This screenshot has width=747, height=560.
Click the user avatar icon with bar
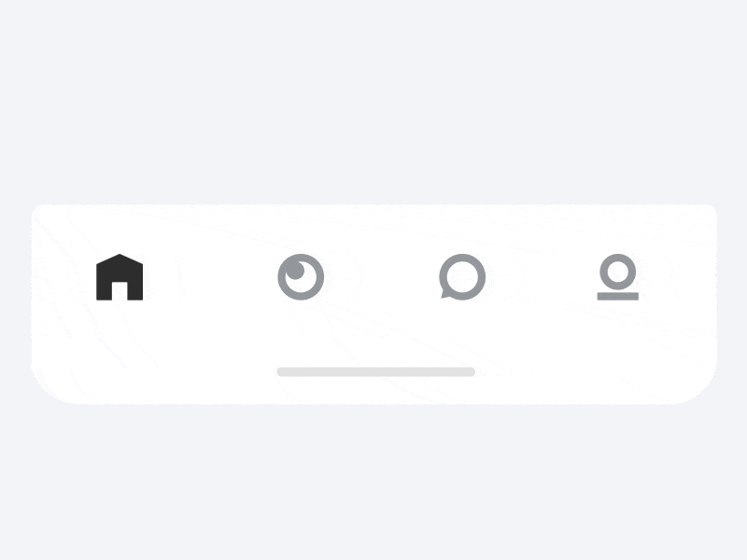(618, 277)
